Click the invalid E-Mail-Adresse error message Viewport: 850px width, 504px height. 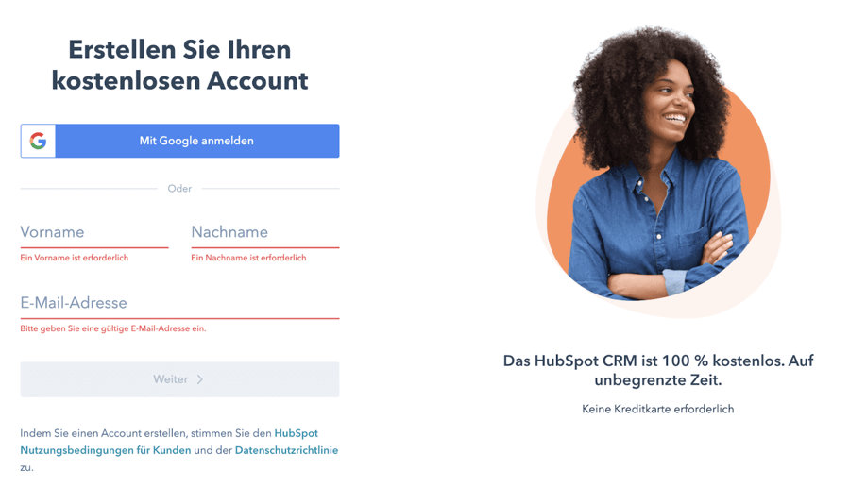[113, 328]
